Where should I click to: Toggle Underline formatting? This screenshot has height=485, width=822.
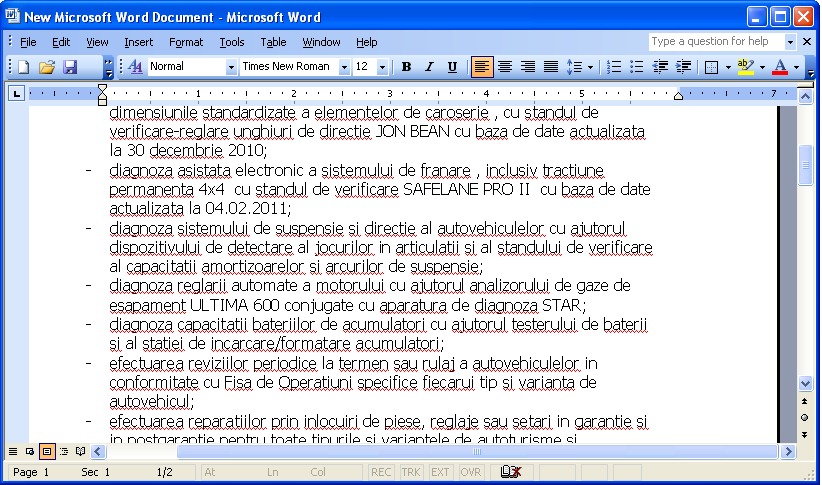click(452, 67)
